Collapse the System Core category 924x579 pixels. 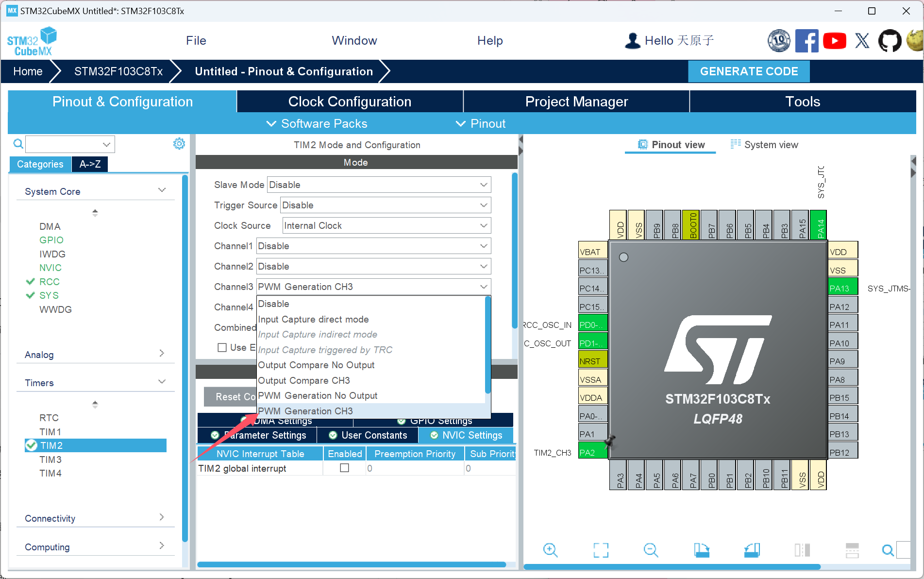click(x=162, y=190)
